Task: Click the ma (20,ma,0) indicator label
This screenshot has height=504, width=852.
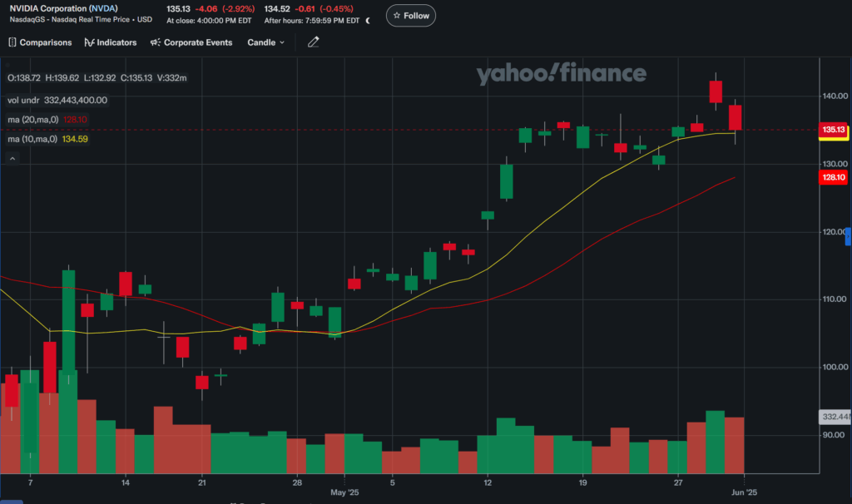Action: (x=32, y=120)
